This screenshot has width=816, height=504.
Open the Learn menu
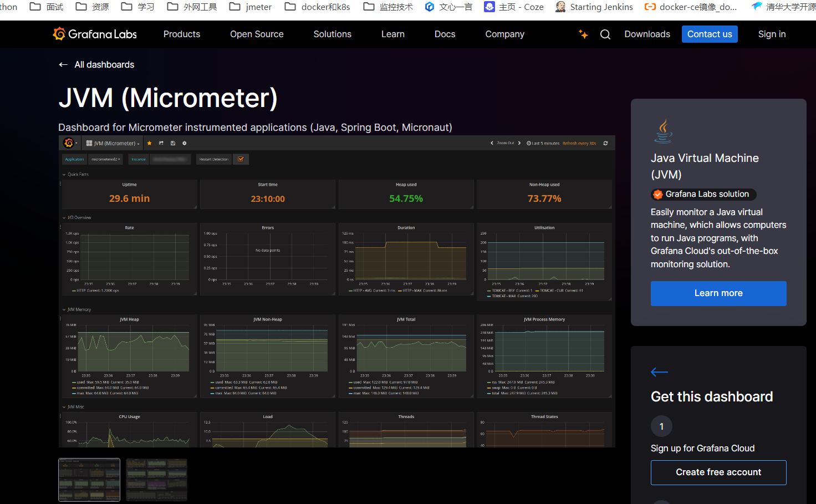[393, 34]
